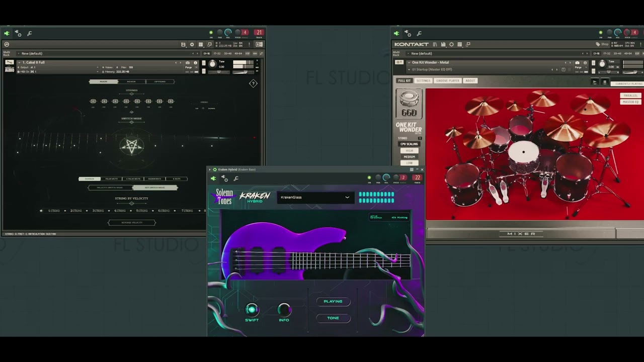644x362 pixels.
Task: Open FULL KIT tab in One Kit Wonder
Action: pyautogui.click(x=404, y=80)
